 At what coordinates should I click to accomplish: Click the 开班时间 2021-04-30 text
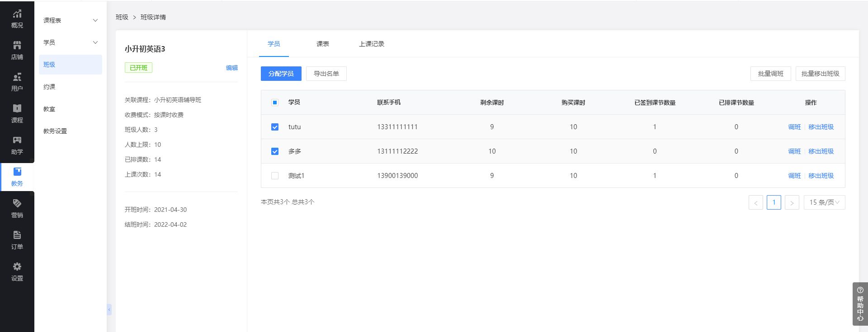[x=156, y=210]
